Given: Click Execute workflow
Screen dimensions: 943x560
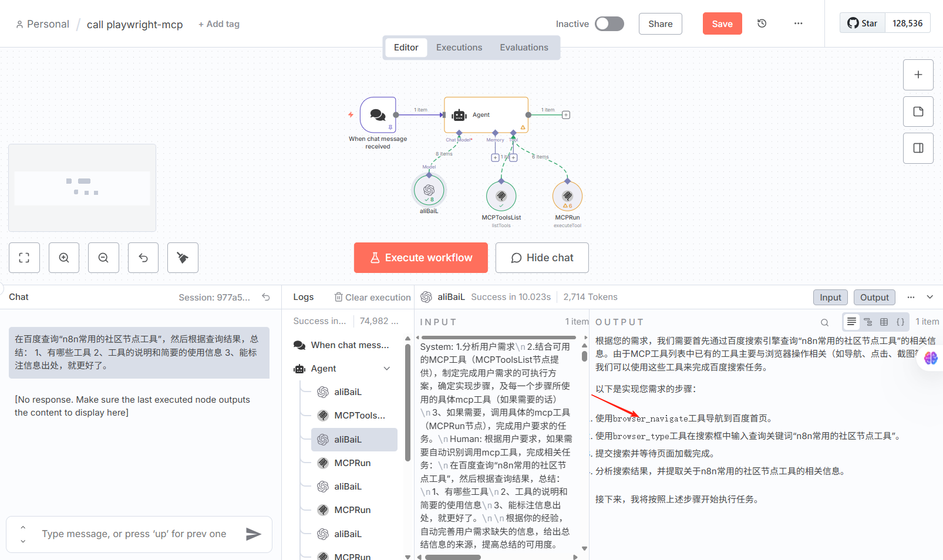Looking at the screenshot, I should coord(421,258).
